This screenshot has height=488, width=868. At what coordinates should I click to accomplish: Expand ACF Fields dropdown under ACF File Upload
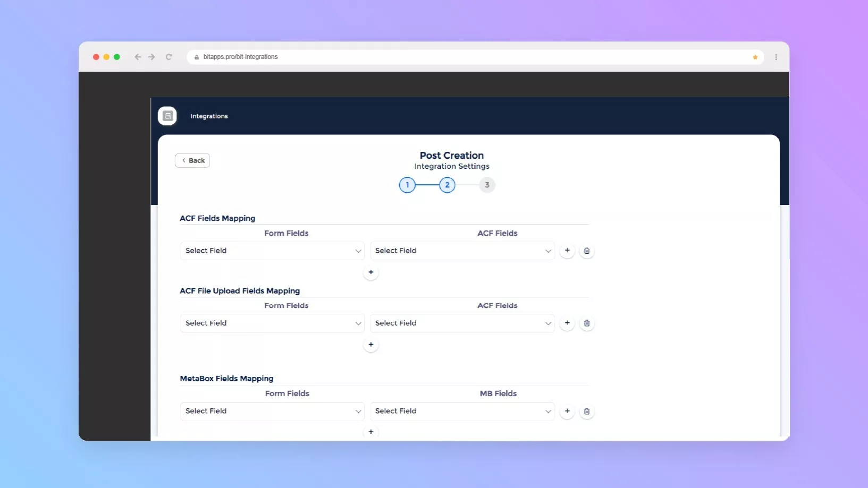click(x=462, y=323)
